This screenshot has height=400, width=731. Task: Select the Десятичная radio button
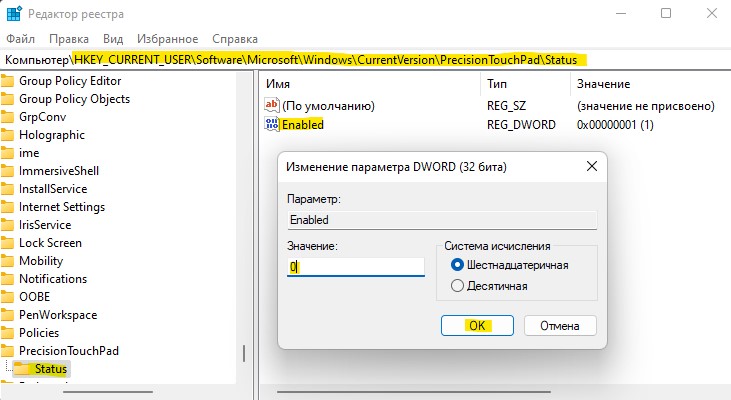457,286
